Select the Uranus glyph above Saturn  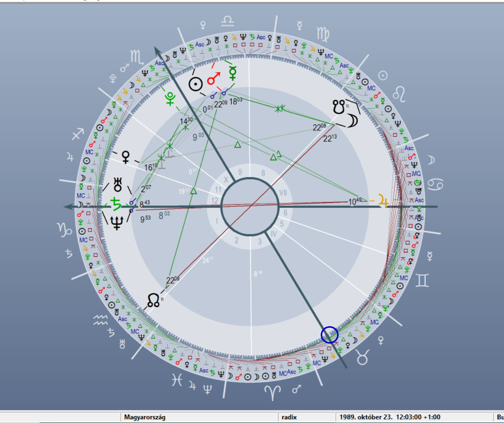tap(117, 186)
